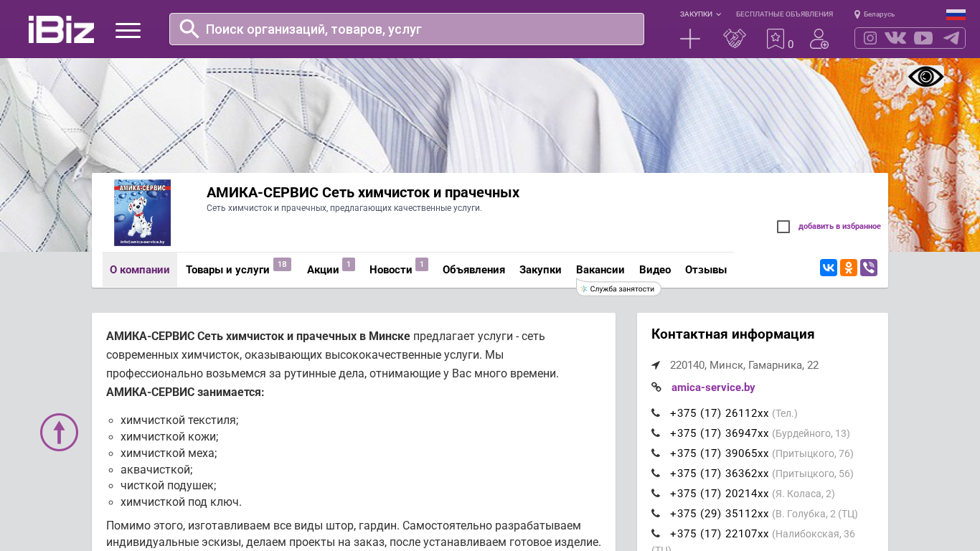980x551 pixels.
Task: Click list item 'аквачисткой;'
Action: click(156, 469)
